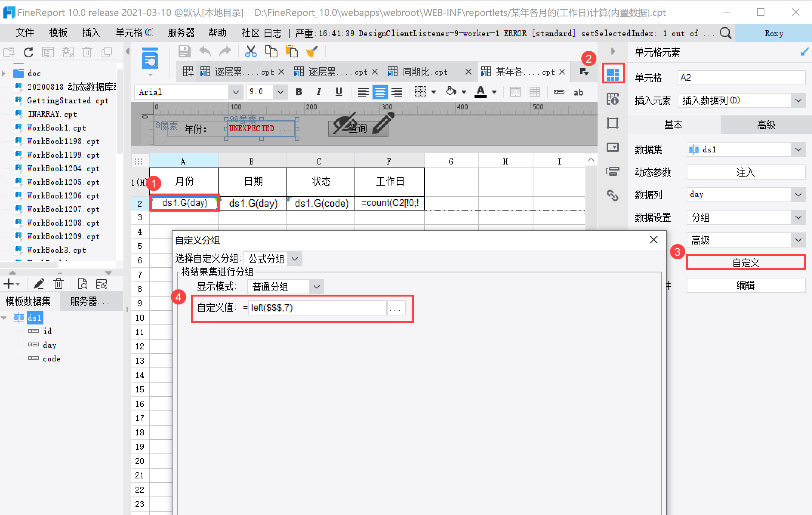Click the 自定义 button

(x=746, y=263)
